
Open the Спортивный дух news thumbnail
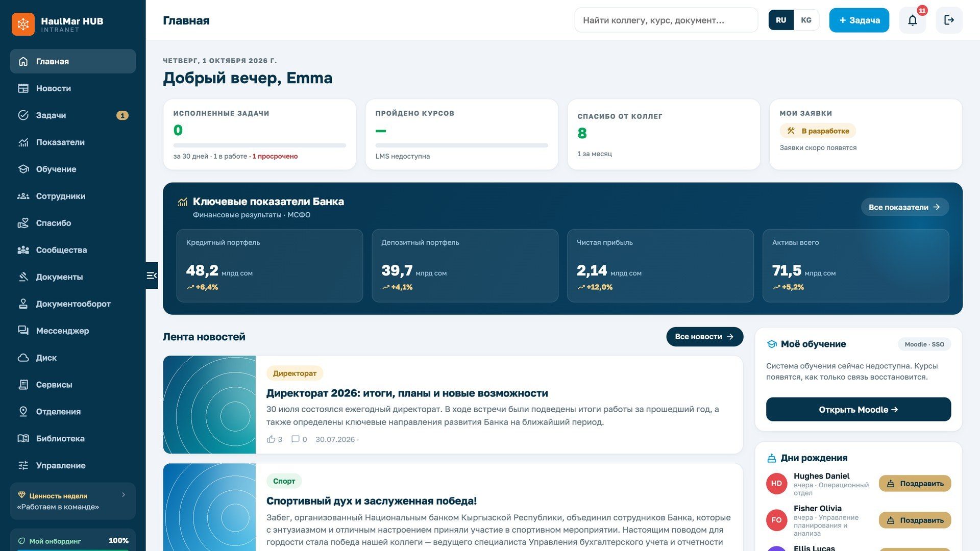(209, 507)
